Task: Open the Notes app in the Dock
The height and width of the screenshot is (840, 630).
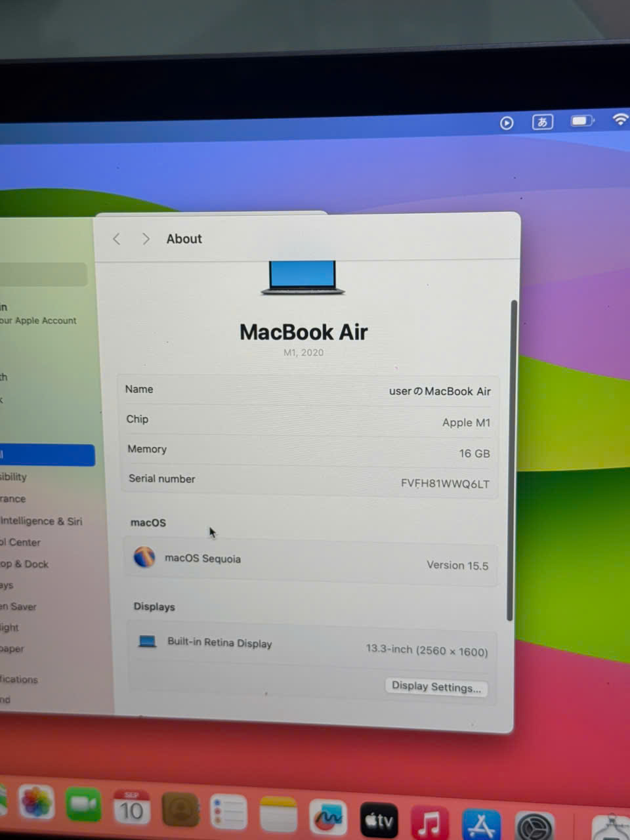Action: [x=278, y=816]
